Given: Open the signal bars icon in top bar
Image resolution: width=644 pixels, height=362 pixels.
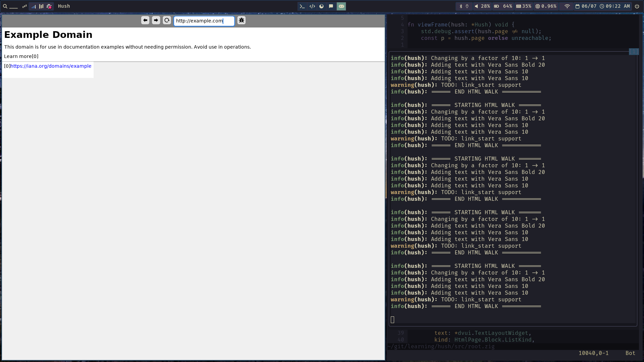Looking at the screenshot, I should pyautogui.click(x=34, y=6).
